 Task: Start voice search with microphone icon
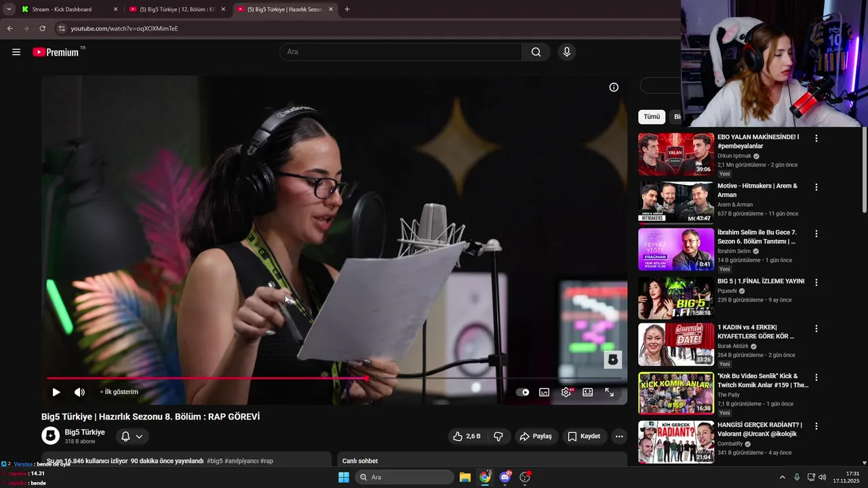[x=567, y=52]
